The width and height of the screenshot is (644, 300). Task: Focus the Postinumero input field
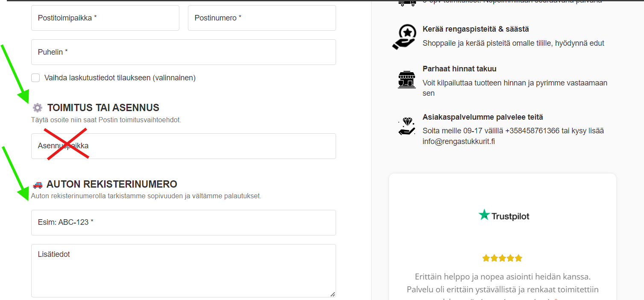tap(262, 18)
